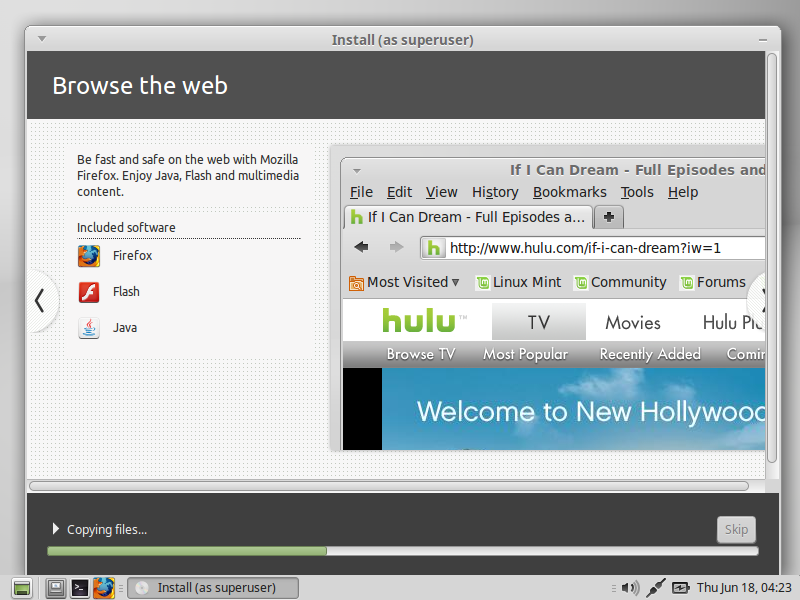Click the vertical scrollbar of the slideshow
Screen dimensions: 800x600
coord(772,258)
